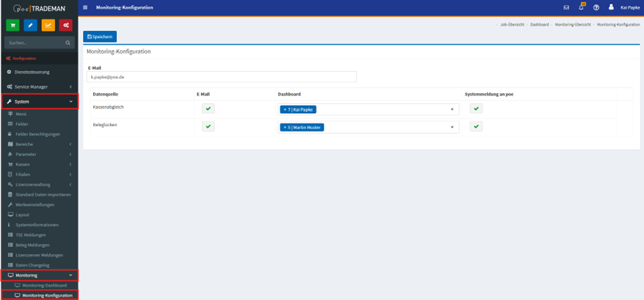Open the Beleglücken Dashboard user dropdown
Viewport: 644px width, 300px height.
(368, 127)
